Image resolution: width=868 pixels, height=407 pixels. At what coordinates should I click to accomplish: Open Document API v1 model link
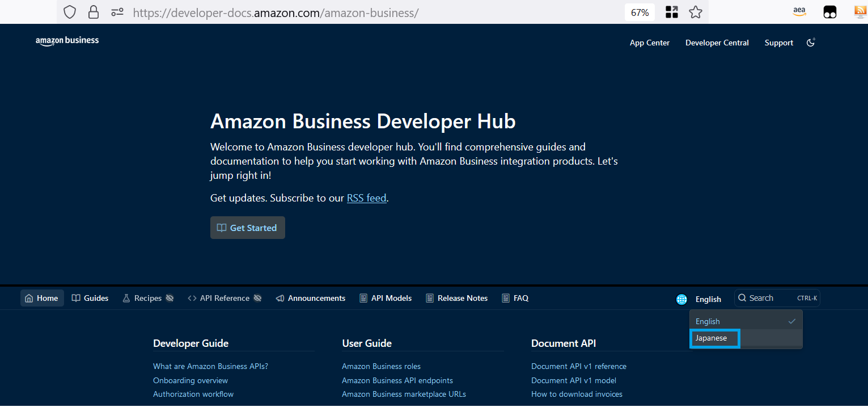(x=574, y=380)
